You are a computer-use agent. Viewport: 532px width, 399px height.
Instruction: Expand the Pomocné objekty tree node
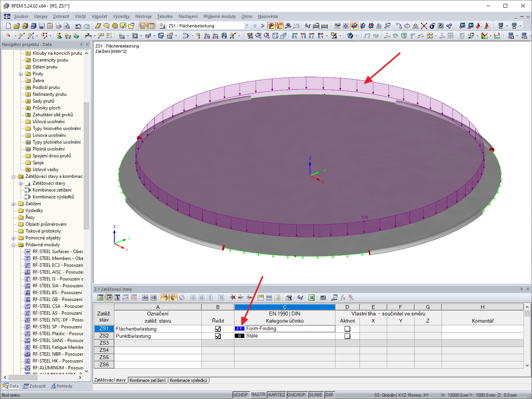[14, 238]
